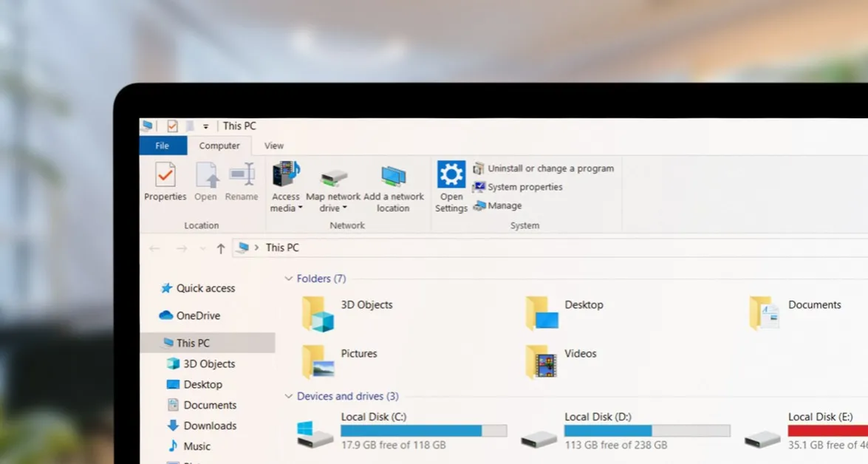Switch to the View ribbon tab

click(273, 146)
